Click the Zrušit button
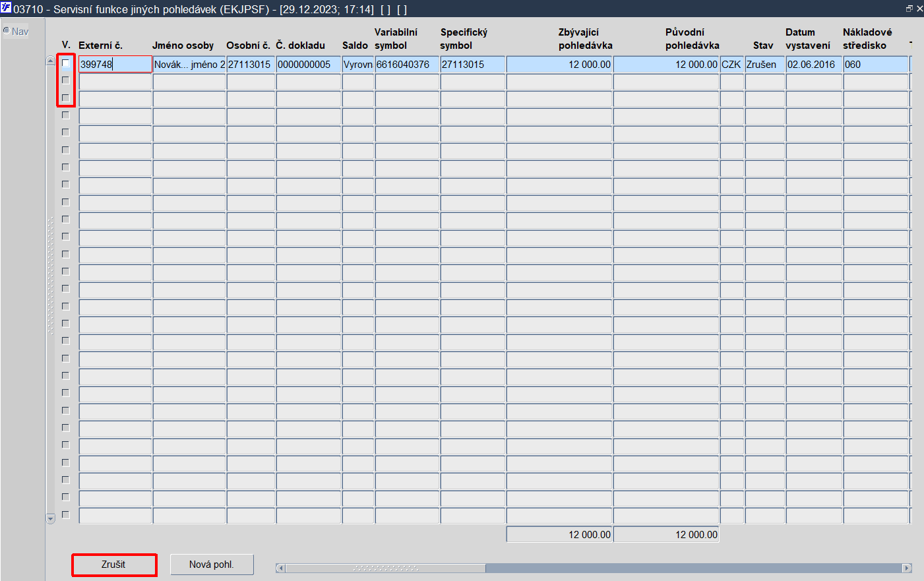The image size is (924, 581). coord(113,565)
